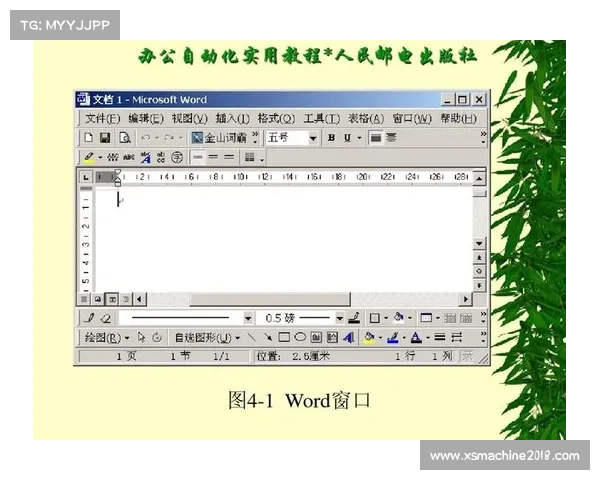Set single line spacing
This screenshot has height=480, width=600.
[198, 157]
